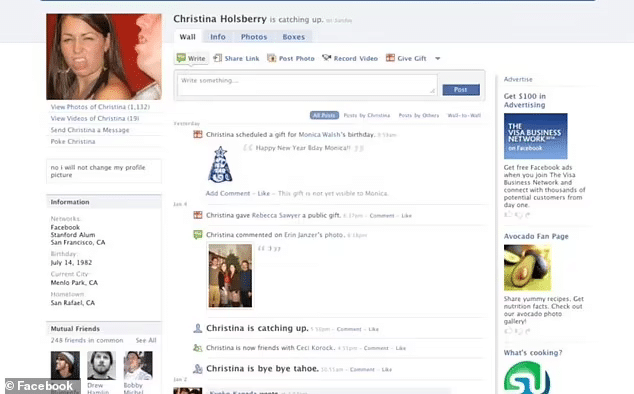Click gift icon beside Monica Walsh's birthday story

(198, 134)
